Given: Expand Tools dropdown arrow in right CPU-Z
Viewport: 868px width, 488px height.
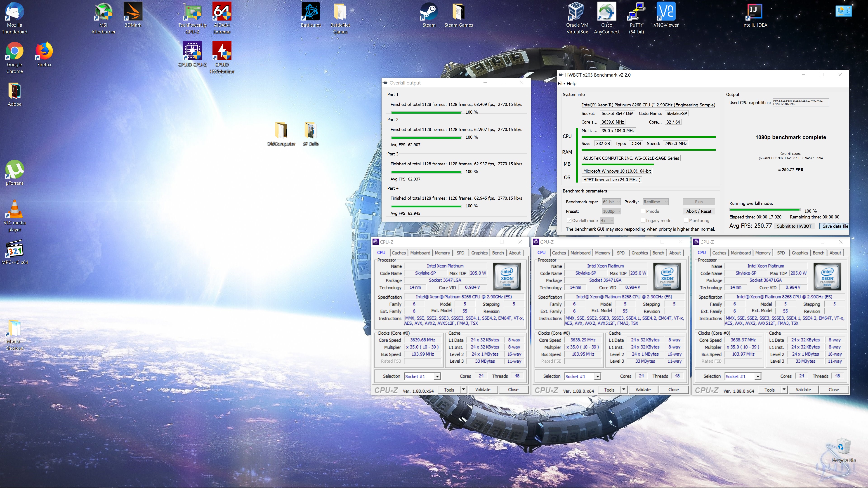Looking at the screenshot, I should tap(784, 389).
